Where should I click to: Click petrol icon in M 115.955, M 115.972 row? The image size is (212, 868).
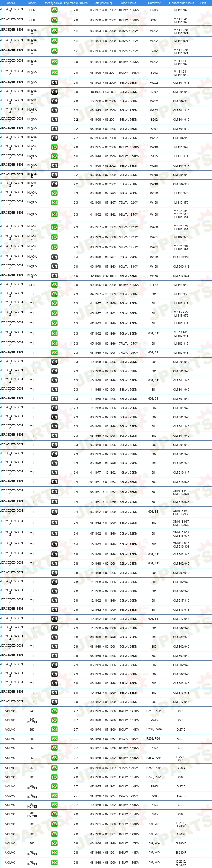click(54, 313)
